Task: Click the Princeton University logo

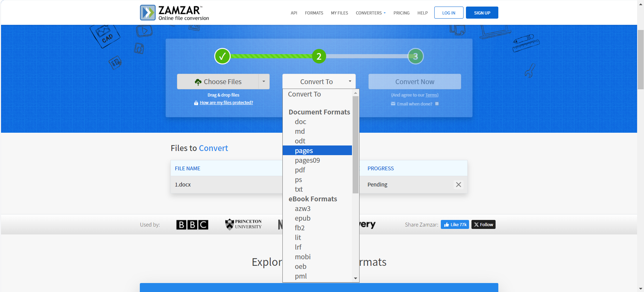Action: [x=243, y=224]
